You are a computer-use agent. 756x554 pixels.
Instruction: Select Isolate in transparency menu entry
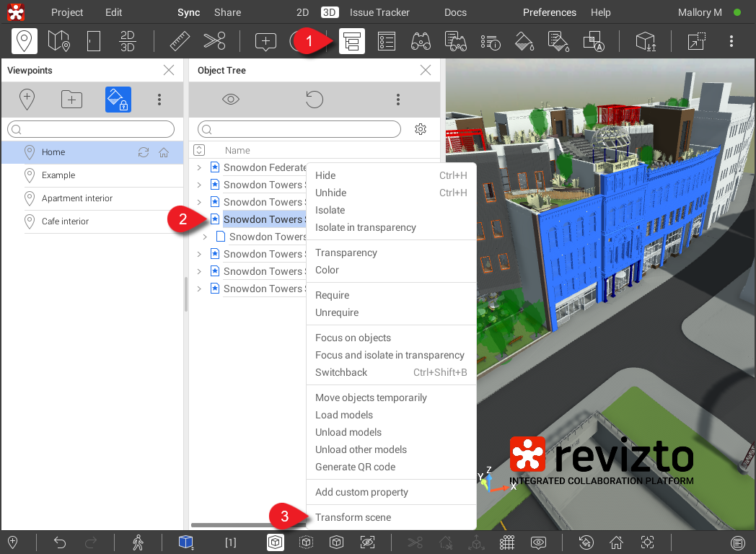pos(365,227)
